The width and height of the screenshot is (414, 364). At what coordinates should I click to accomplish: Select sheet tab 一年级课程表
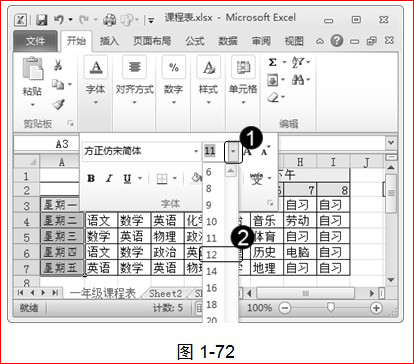103,293
